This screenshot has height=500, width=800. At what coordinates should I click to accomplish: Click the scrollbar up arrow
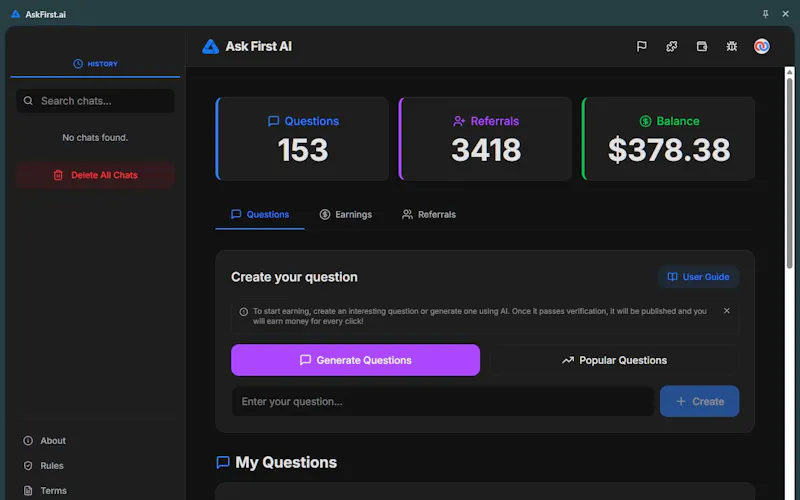point(789,72)
